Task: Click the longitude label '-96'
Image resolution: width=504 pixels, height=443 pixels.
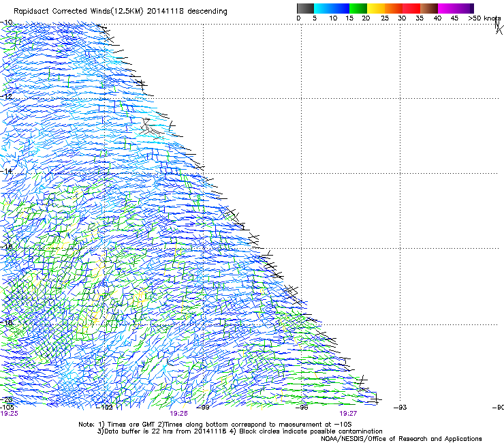Action: [x=302, y=408]
